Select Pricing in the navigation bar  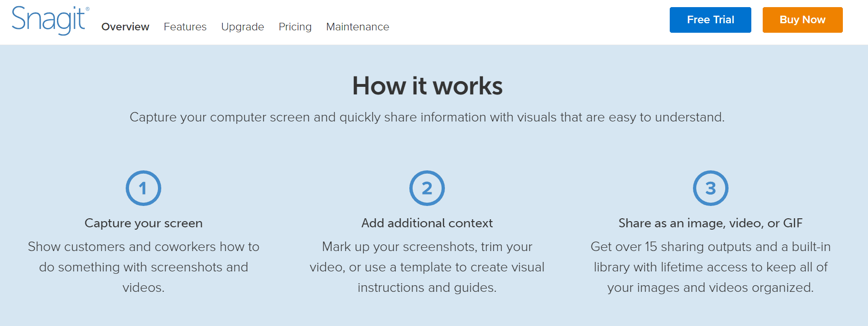click(295, 27)
